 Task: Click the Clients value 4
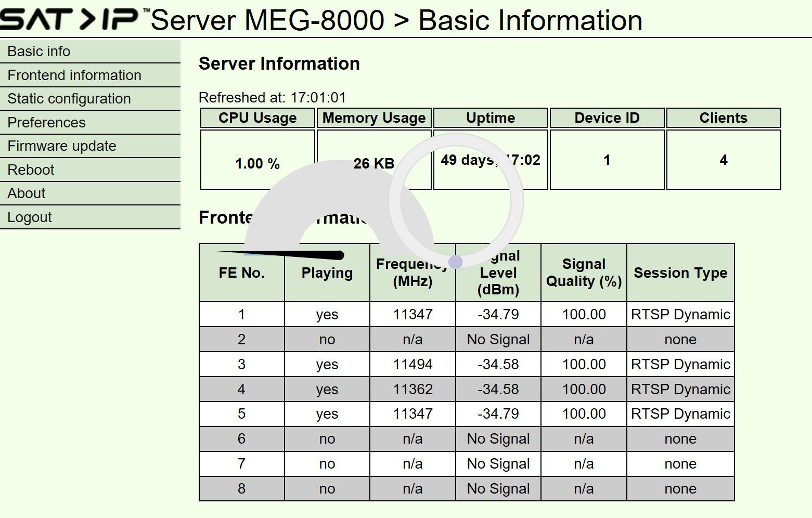coord(724,160)
